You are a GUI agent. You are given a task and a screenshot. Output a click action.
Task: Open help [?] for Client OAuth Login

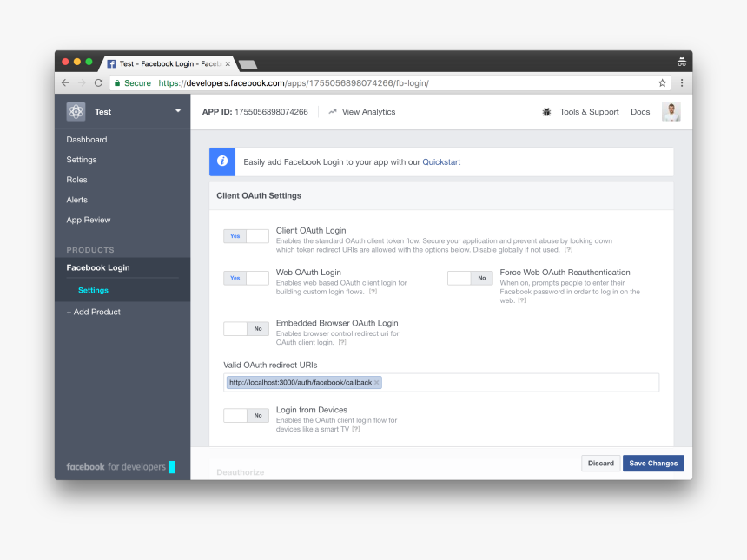[x=568, y=250]
